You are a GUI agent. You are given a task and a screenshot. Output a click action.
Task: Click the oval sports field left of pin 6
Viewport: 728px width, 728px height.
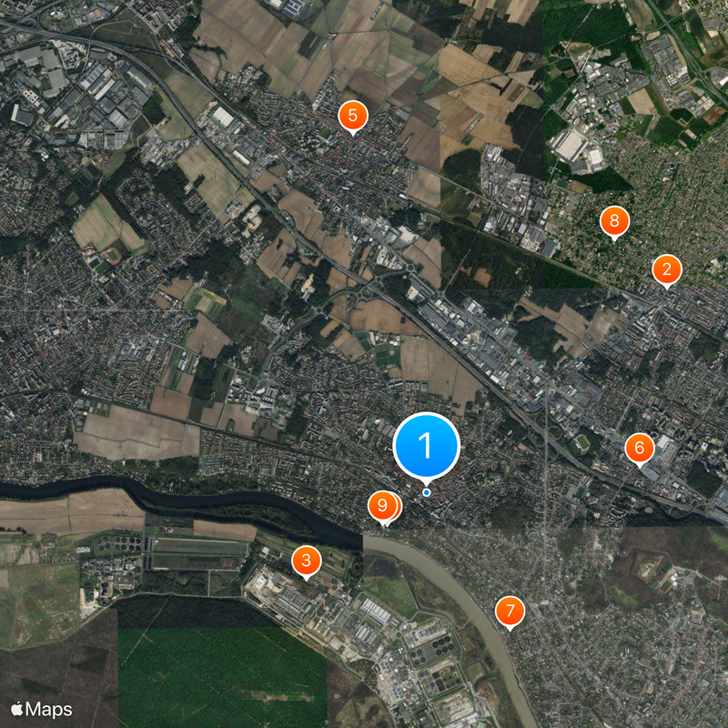(581, 443)
